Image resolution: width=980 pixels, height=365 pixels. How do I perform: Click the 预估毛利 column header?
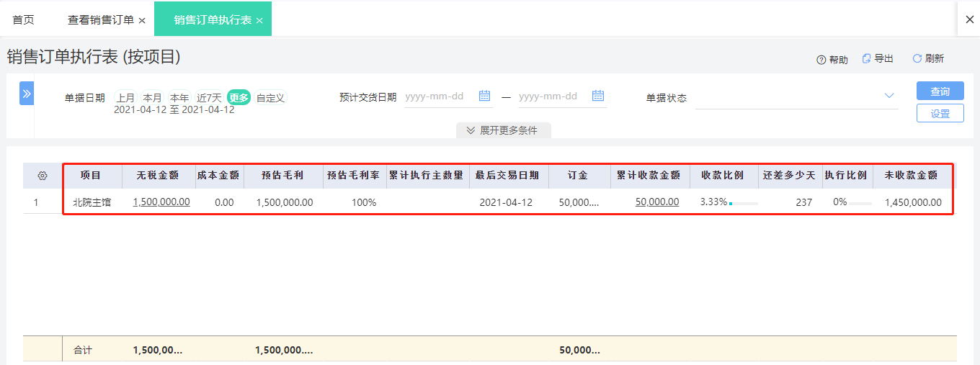click(282, 176)
